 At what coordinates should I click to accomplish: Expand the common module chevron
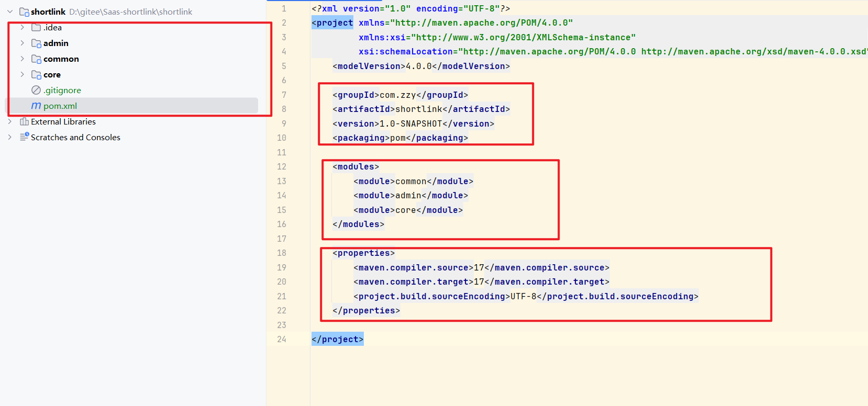[x=22, y=59]
